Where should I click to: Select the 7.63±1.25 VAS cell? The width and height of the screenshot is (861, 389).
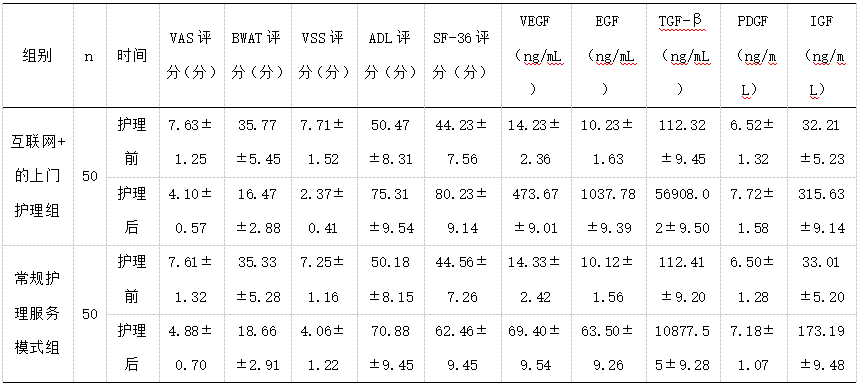coord(192,142)
